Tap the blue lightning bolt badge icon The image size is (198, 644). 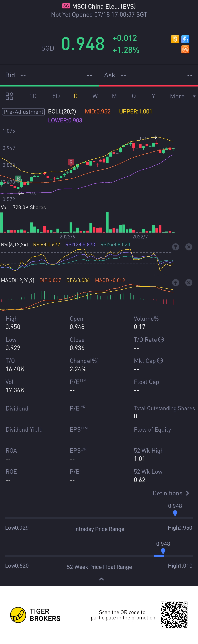(185, 39)
